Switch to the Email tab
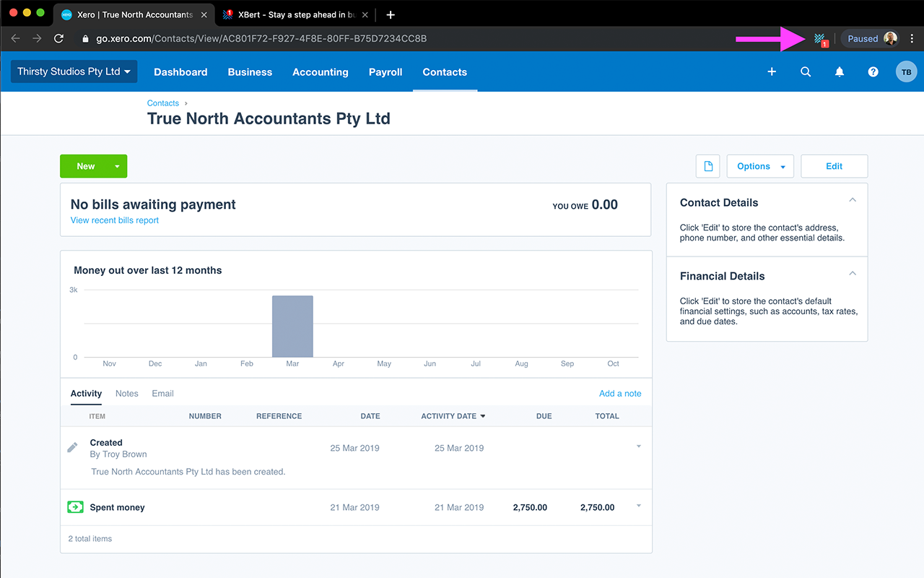Screen dimensions: 924x578 click(x=162, y=394)
